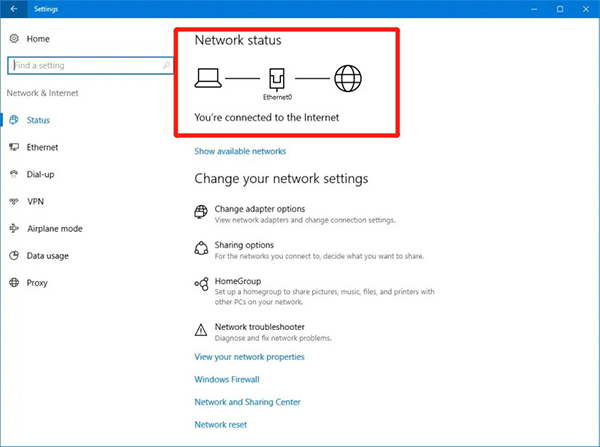Open Sharing options

tap(244, 245)
